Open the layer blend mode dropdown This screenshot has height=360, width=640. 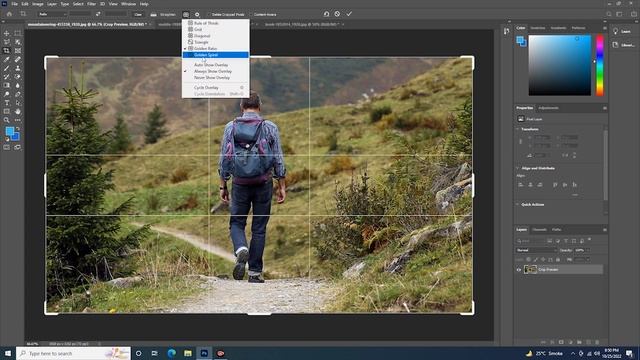coord(536,250)
